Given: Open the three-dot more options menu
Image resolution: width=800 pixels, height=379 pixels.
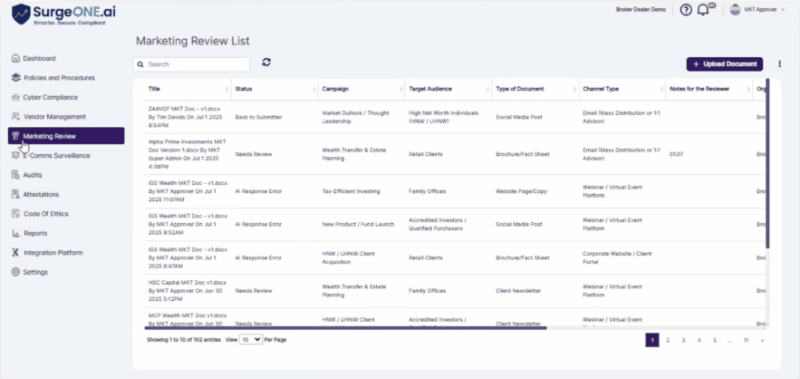Looking at the screenshot, I should 780,64.
